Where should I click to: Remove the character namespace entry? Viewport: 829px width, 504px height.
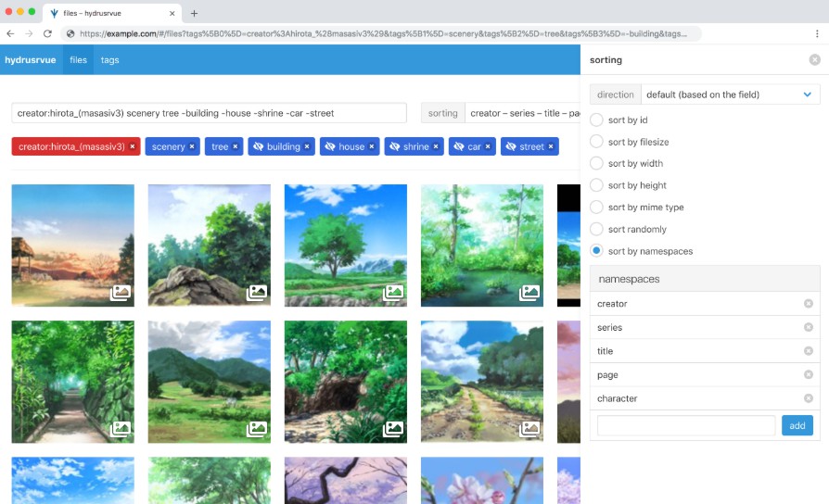coord(808,398)
